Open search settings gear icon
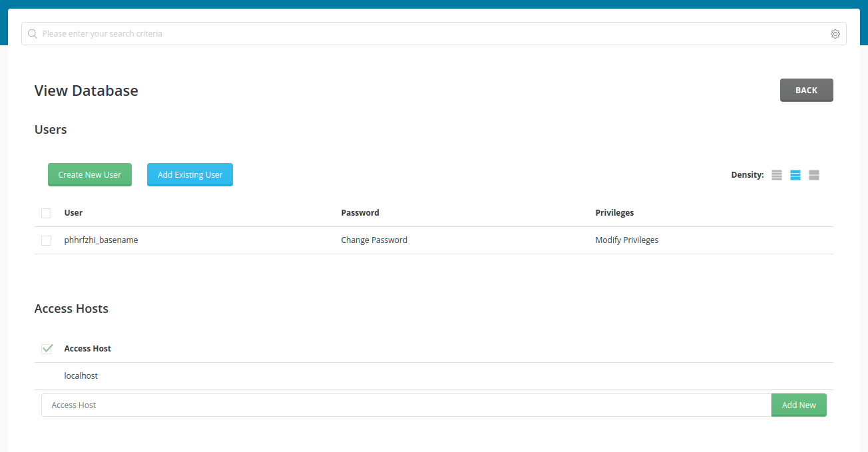Image resolution: width=868 pixels, height=452 pixels. (x=835, y=34)
